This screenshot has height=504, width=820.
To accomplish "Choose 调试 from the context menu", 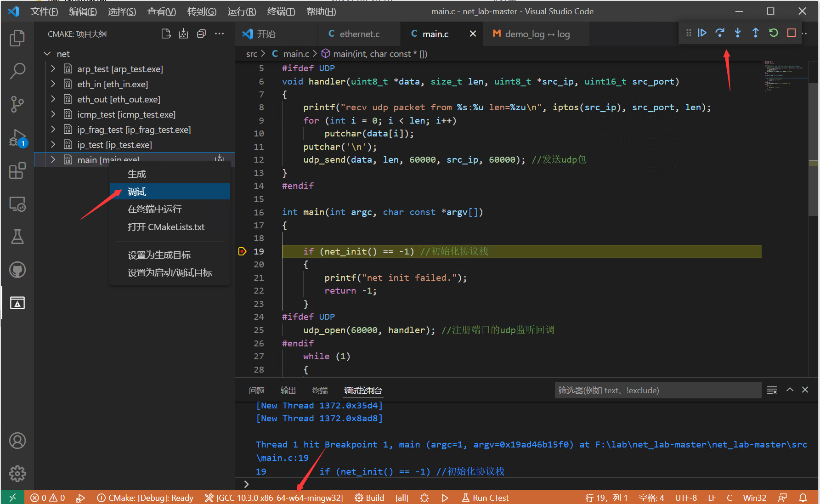I will point(170,192).
